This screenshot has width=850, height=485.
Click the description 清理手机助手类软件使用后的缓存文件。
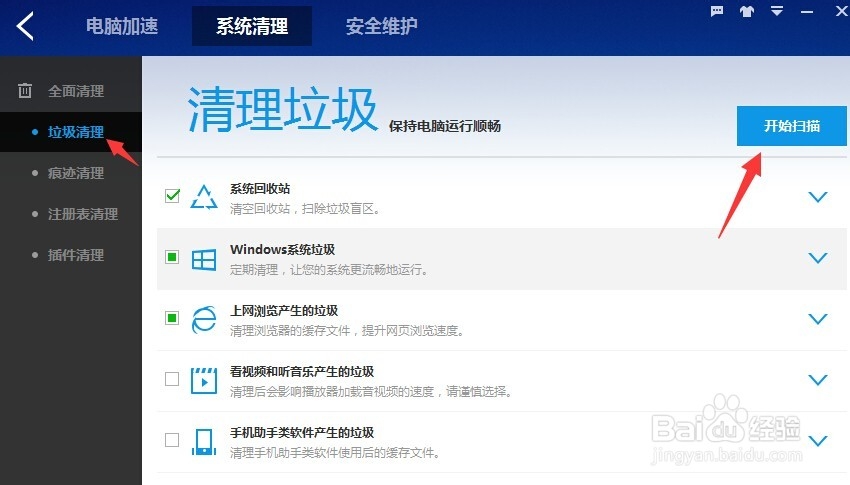(334, 452)
